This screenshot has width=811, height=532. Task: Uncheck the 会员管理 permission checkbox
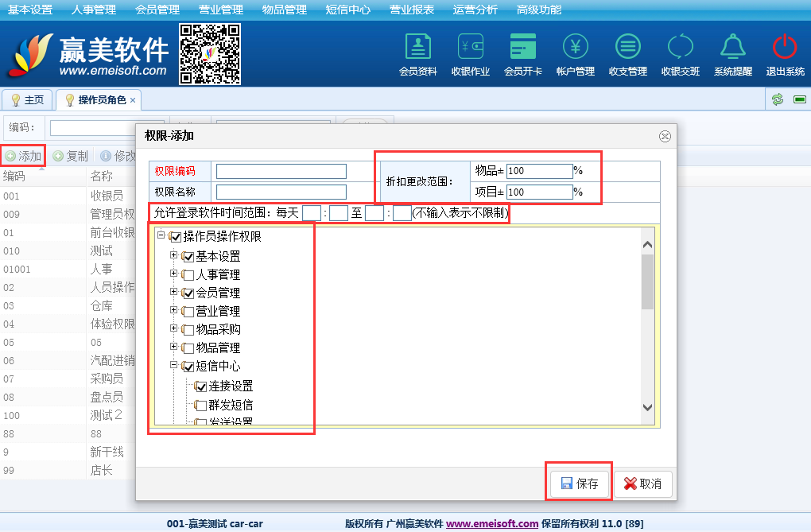[188, 293]
